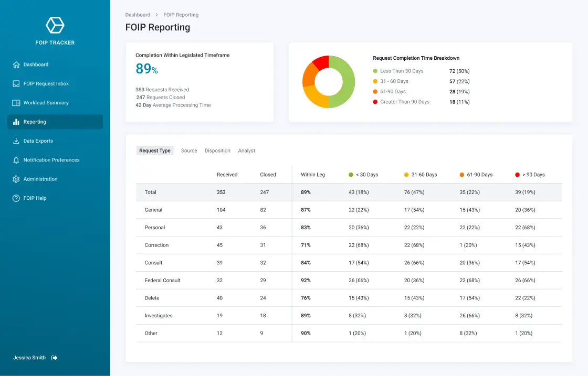Click the logout icon next to Jessica Smith
The height and width of the screenshot is (376, 588).
[x=54, y=357]
